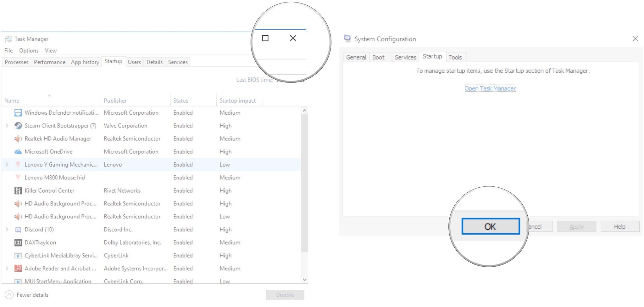The width and height of the screenshot is (644, 307).
Task: Switch to the Performance tab
Action: 50,62
